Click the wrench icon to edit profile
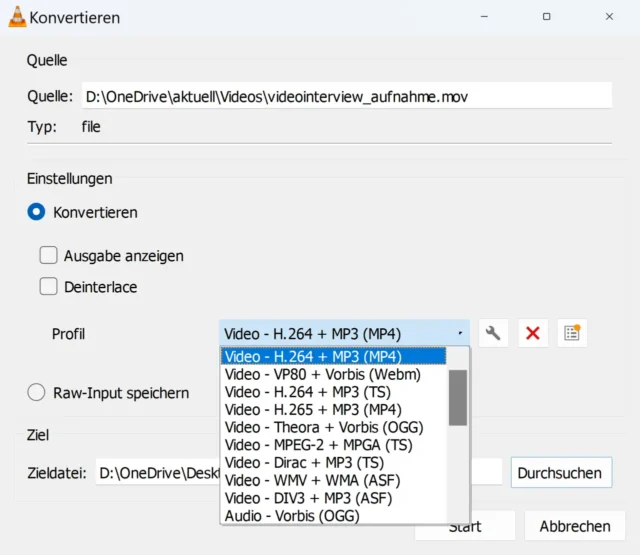The image size is (640, 555). pyautogui.click(x=493, y=333)
